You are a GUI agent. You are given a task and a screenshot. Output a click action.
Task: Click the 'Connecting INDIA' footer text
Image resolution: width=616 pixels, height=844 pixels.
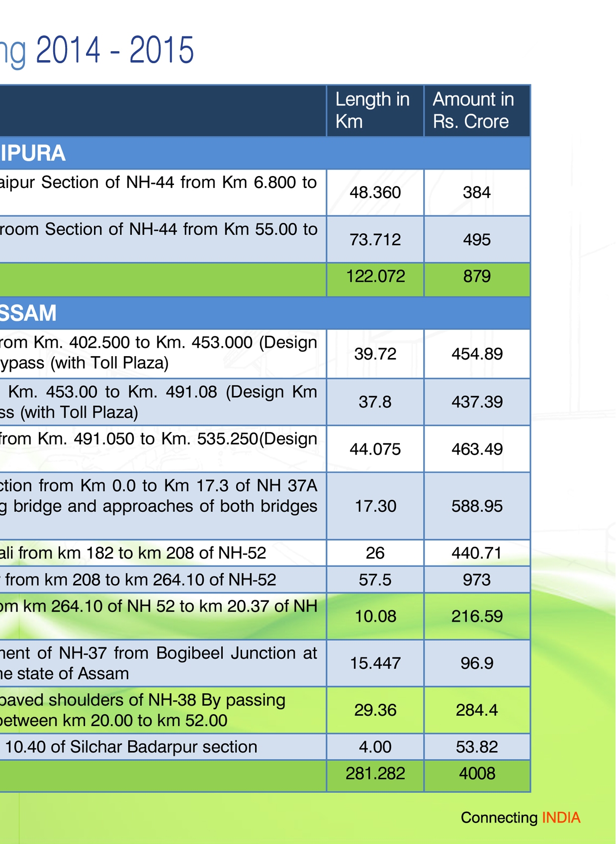click(521, 818)
